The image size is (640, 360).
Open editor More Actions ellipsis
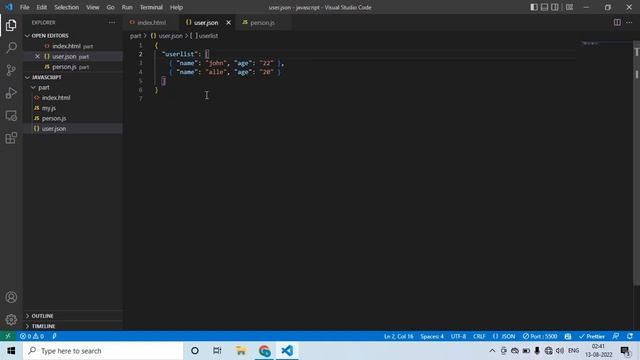[x=629, y=22]
